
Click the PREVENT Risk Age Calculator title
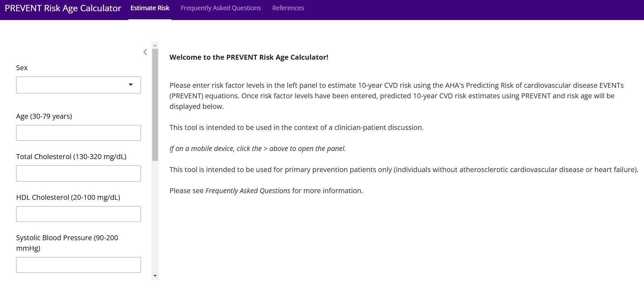pos(63,8)
